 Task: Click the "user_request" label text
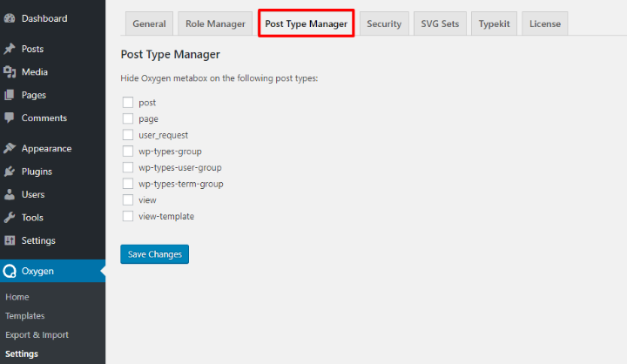[163, 135]
